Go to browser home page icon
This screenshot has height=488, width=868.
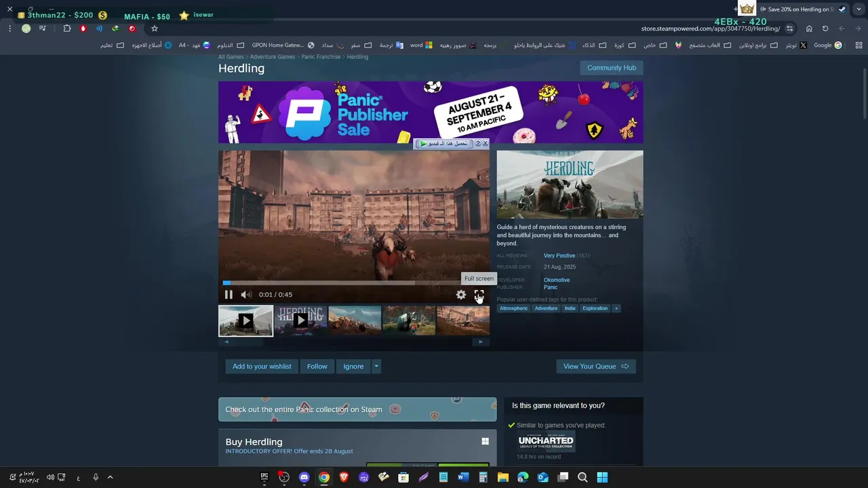pos(809,28)
